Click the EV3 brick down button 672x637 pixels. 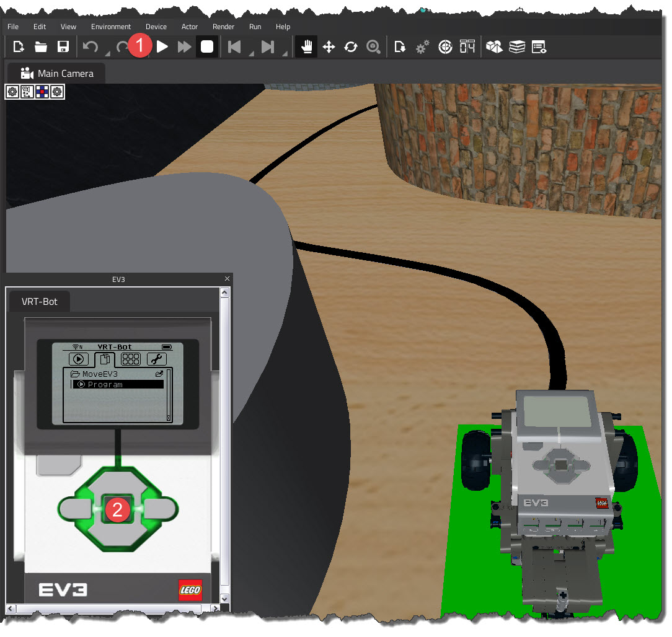coord(117,535)
